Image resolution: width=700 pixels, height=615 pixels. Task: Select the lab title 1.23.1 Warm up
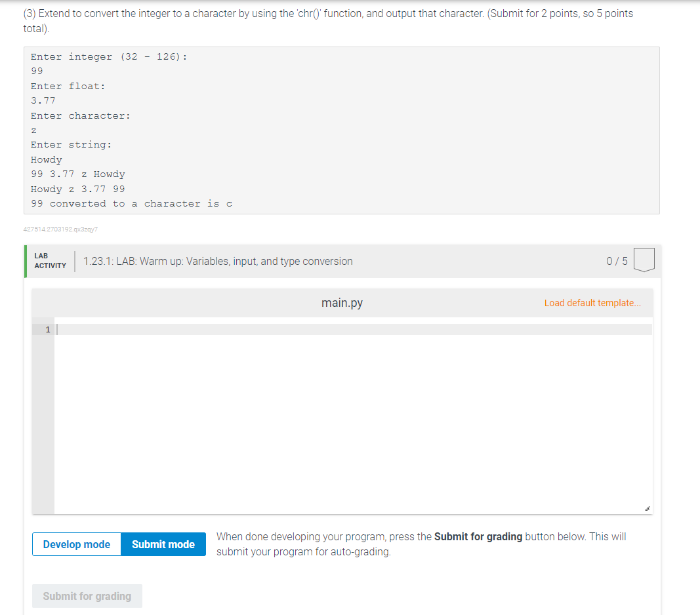pyautogui.click(x=218, y=260)
